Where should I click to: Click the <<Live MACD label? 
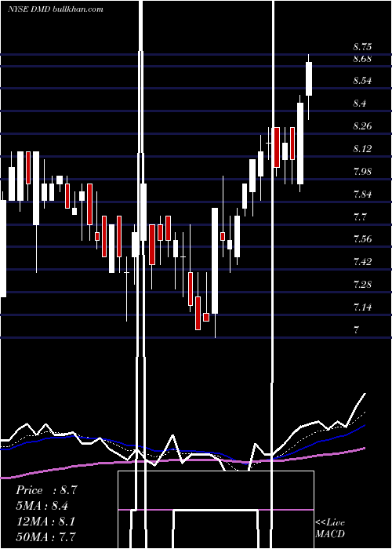330,528
